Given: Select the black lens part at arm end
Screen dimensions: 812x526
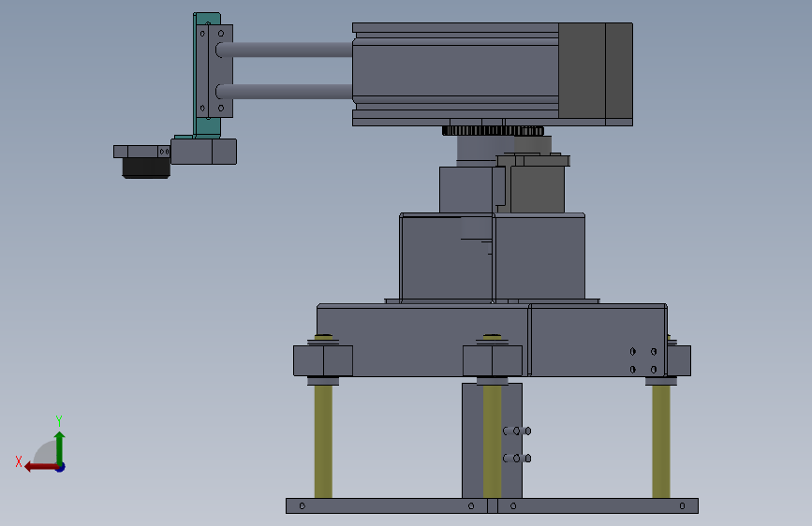Looking at the screenshot, I should click(146, 168).
